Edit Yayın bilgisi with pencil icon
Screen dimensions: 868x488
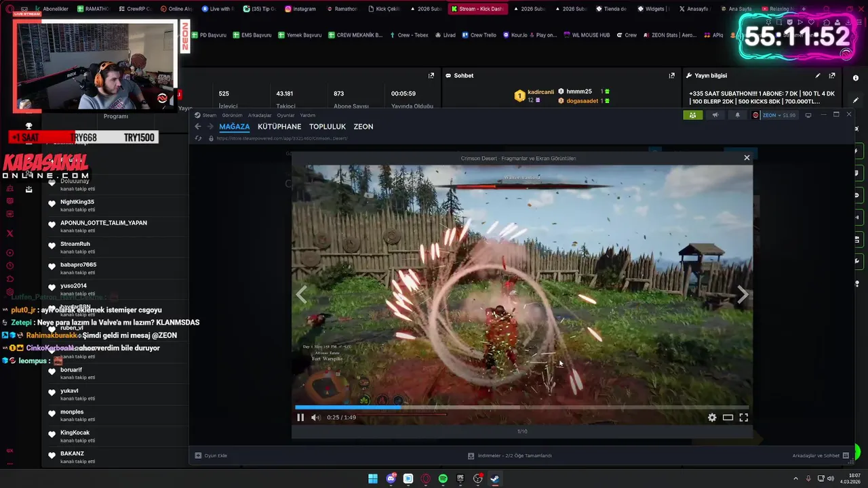coord(818,76)
